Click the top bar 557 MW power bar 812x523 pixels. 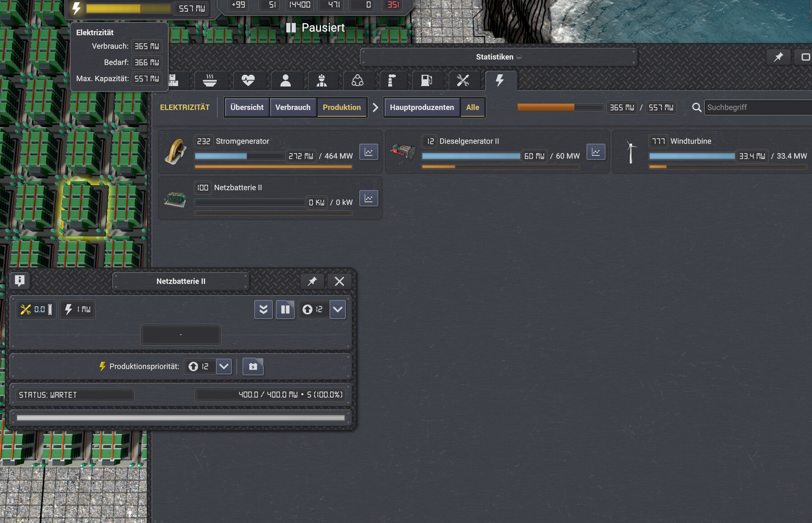pyautogui.click(x=128, y=9)
